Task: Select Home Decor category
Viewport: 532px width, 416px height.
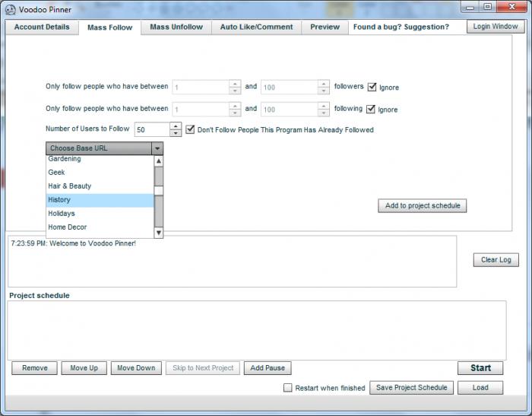Action: tap(100, 227)
